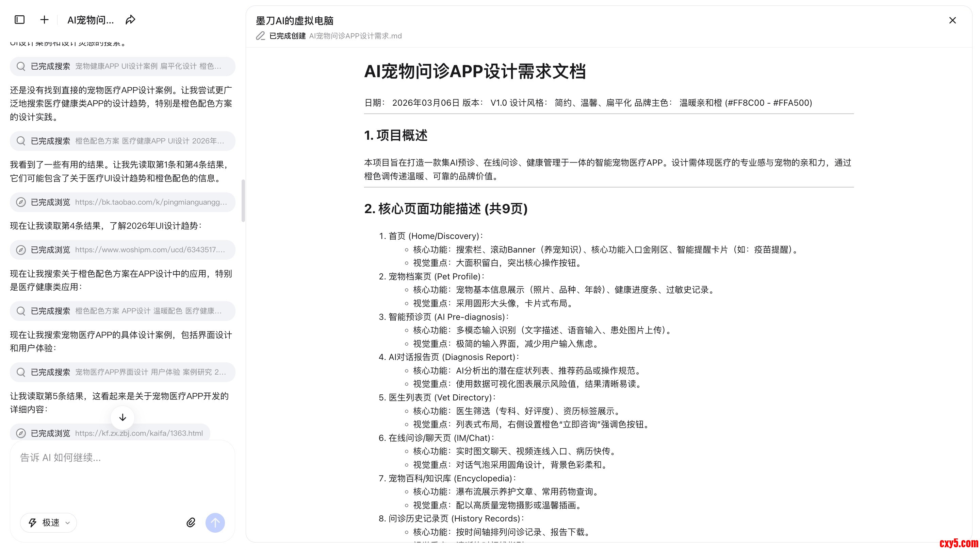Toggle the sidebar panel icon
This screenshot has height=550, width=980.
click(19, 20)
